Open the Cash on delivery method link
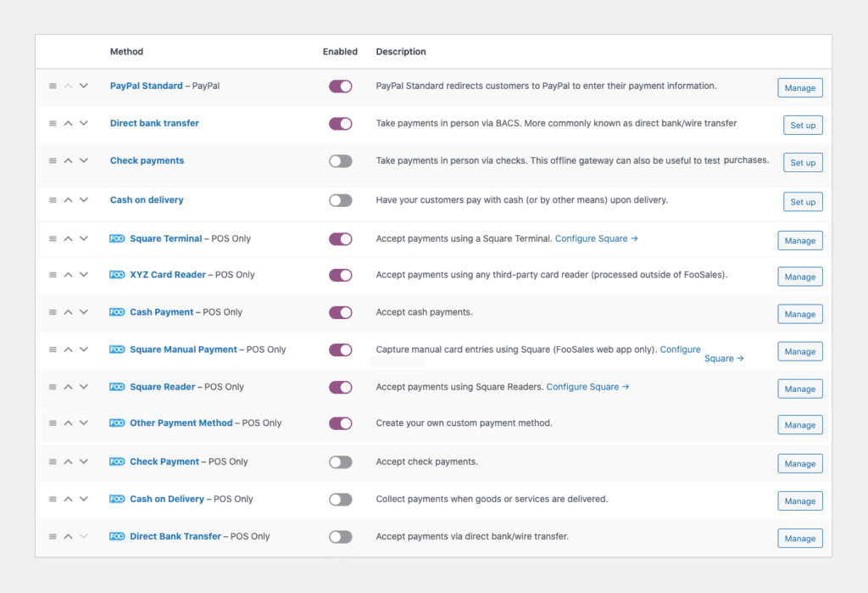This screenshot has height=593, width=868. pyautogui.click(x=147, y=200)
